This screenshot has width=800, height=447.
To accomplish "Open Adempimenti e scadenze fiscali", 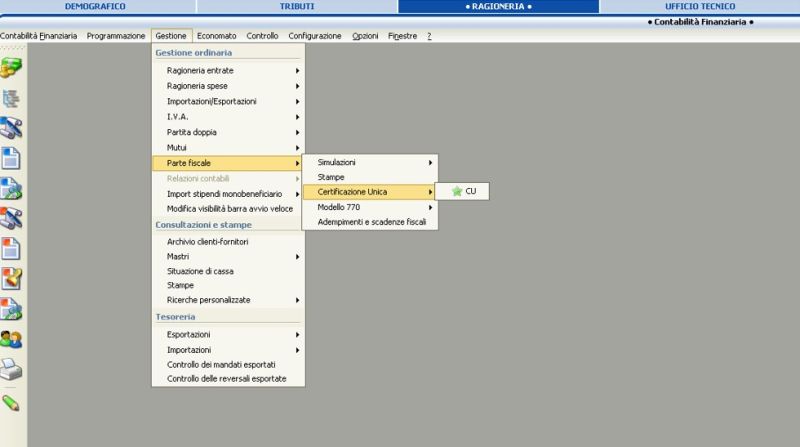I will pyautogui.click(x=370, y=222).
